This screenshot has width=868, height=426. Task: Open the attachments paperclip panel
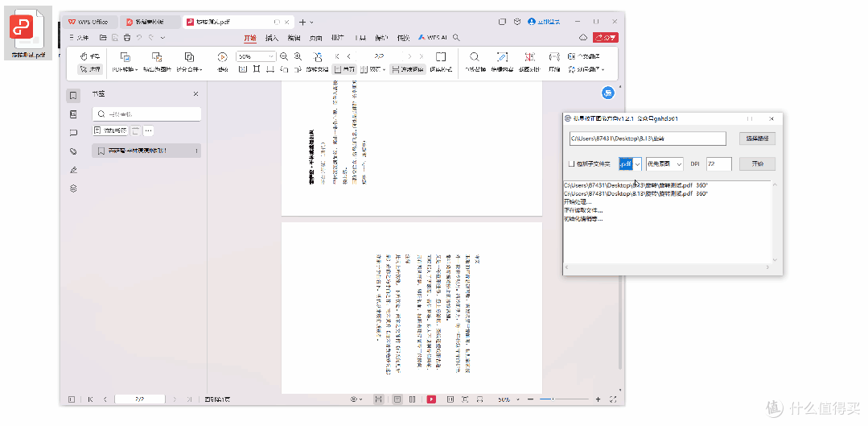(73, 151)
